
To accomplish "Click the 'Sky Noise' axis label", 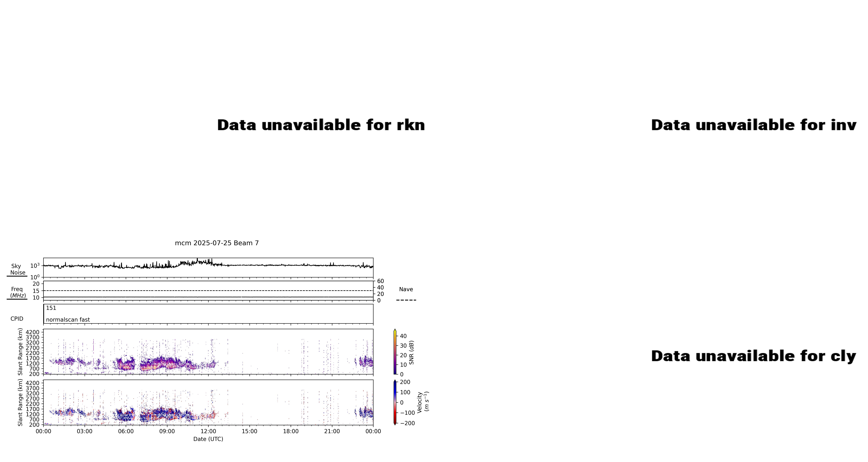I will (x=17, y=269).
